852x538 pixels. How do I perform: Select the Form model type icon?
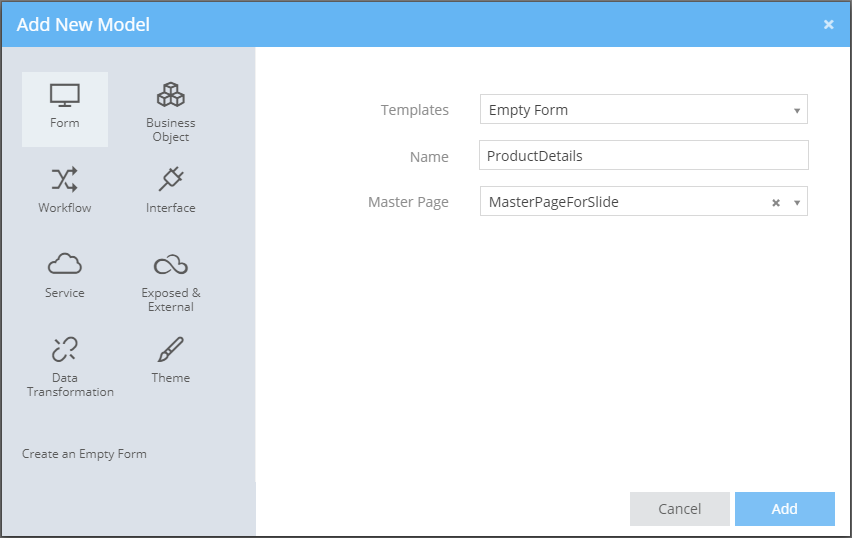pos(65,97)
